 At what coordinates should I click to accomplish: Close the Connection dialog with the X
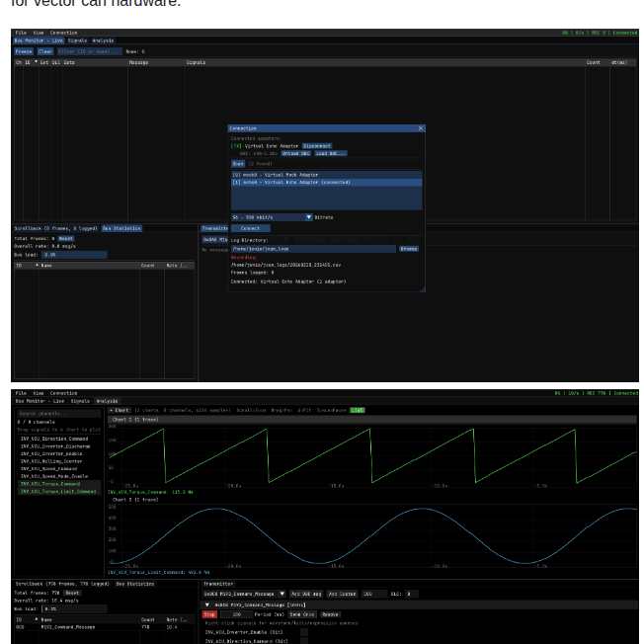pos(420,128)
